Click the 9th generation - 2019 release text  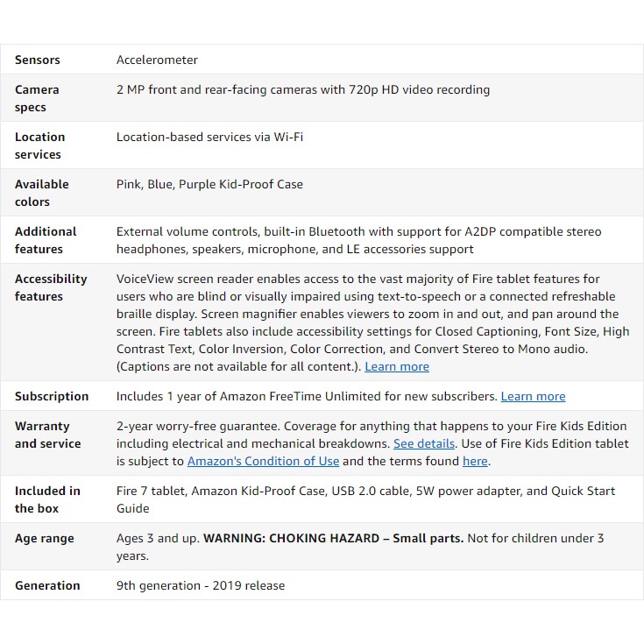[x=200, y=585]
